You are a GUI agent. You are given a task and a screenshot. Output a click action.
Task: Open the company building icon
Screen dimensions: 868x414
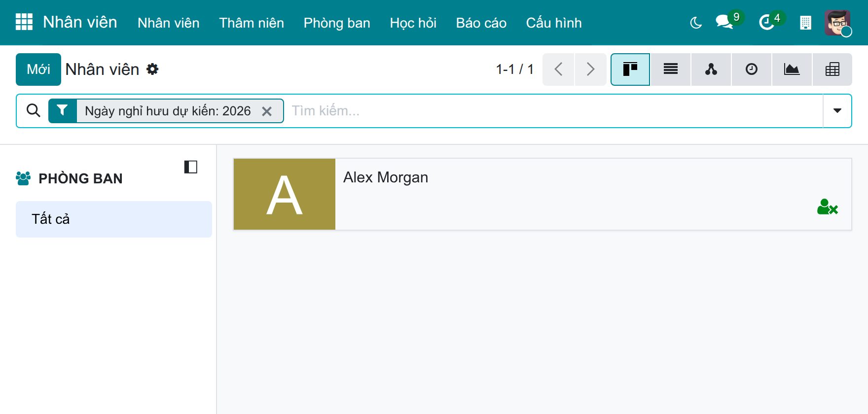(x=805, y=23)
